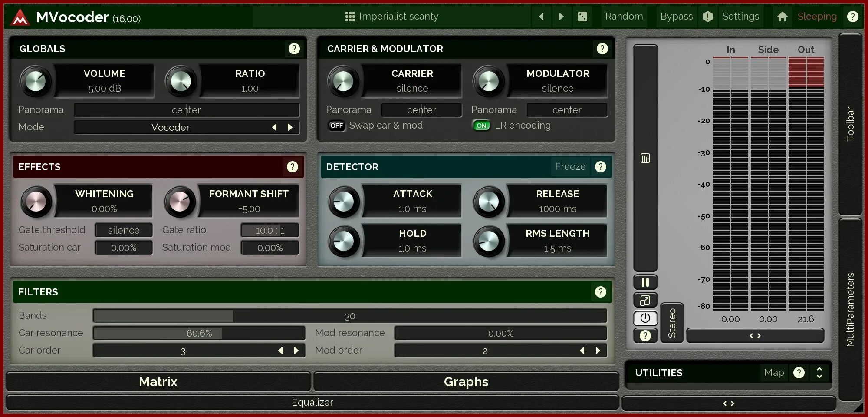Click the histogram icon on the meter fader
Screen dimensions: 868x417
click(x=645, y=158)
